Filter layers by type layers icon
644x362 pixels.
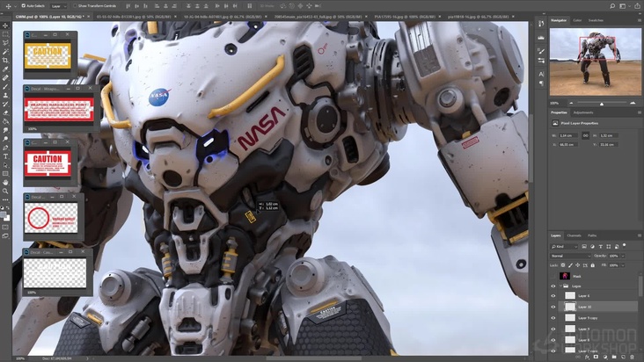click(x=601, y=246)
